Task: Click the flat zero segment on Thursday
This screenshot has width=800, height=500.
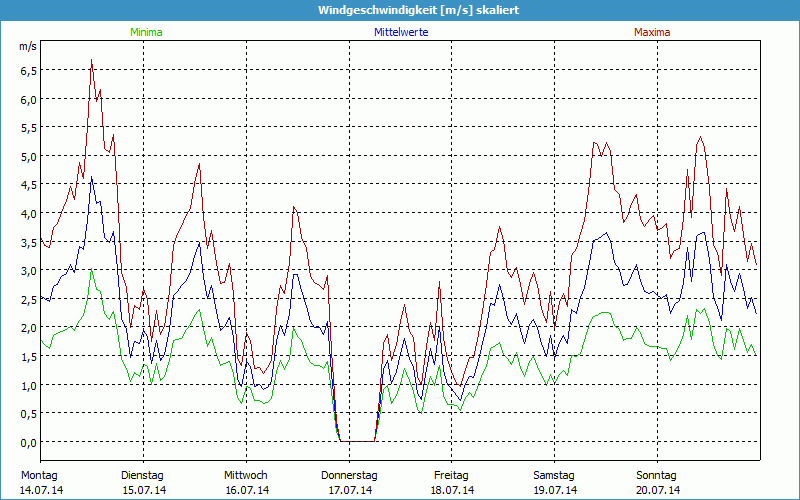Action: click(x=357, y=441)
